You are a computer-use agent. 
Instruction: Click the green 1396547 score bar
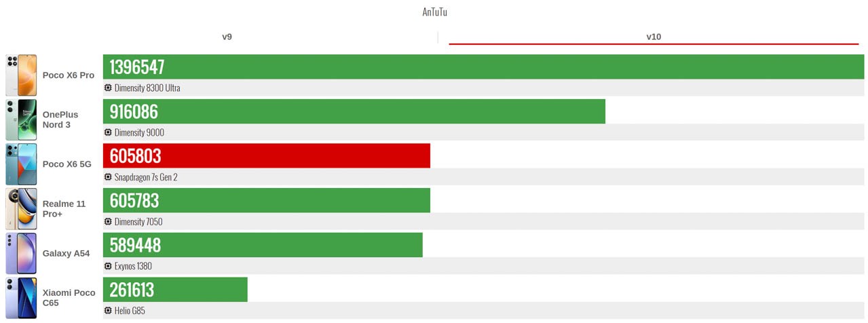(x=483, y=66)
